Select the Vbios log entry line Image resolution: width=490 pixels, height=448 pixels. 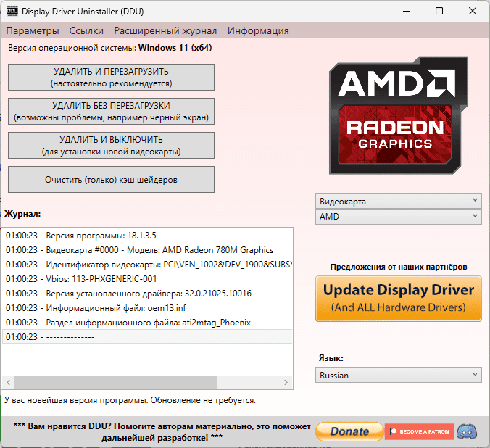pos(81,279)
